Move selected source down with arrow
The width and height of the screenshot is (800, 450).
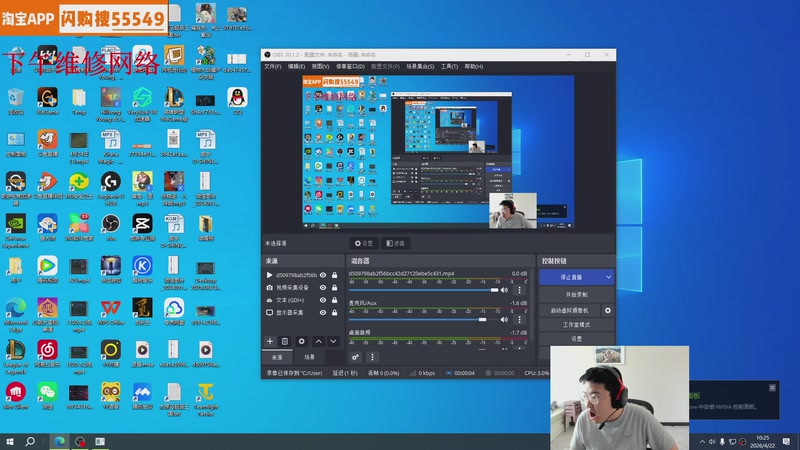(x=333, y=341)
